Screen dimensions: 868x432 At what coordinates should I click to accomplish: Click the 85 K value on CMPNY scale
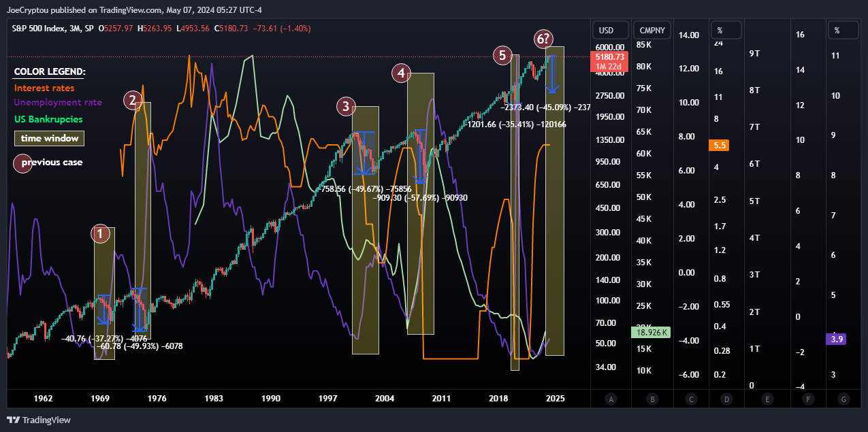(643, 45)
